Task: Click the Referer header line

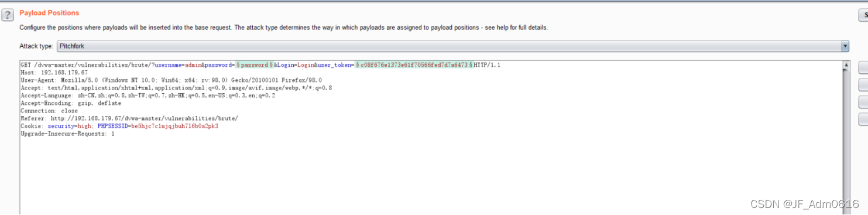Action: click(129, 118)
